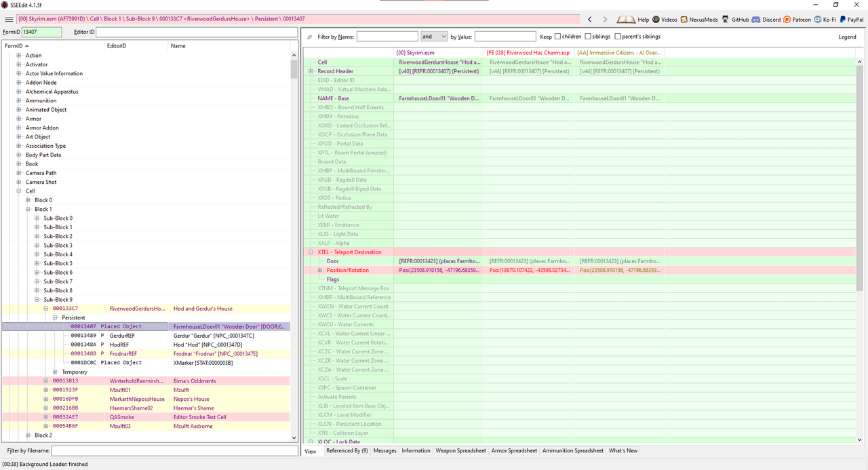Click the record path breadcrumb bar

(298, 19)
